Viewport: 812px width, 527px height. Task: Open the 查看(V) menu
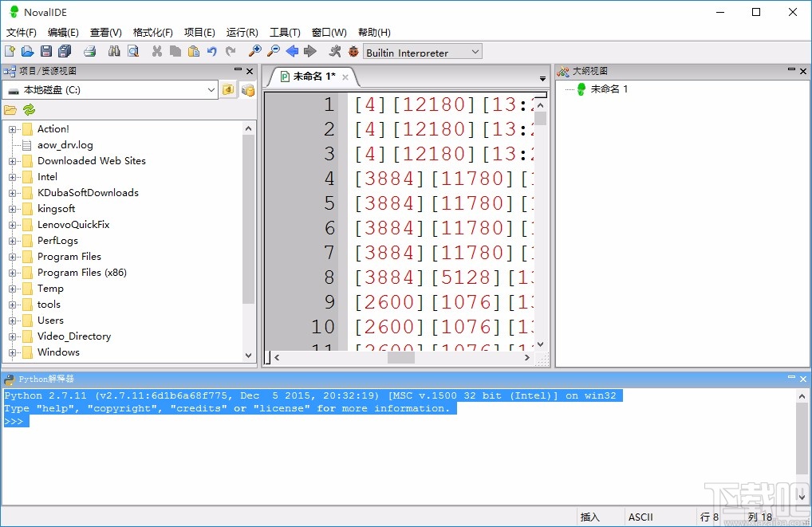tap(105, 33)
